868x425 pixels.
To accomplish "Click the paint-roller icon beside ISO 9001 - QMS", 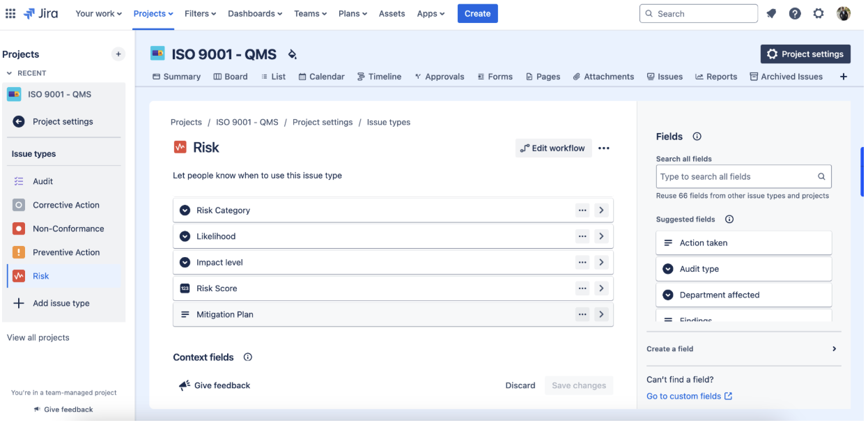I will [292, 53].
